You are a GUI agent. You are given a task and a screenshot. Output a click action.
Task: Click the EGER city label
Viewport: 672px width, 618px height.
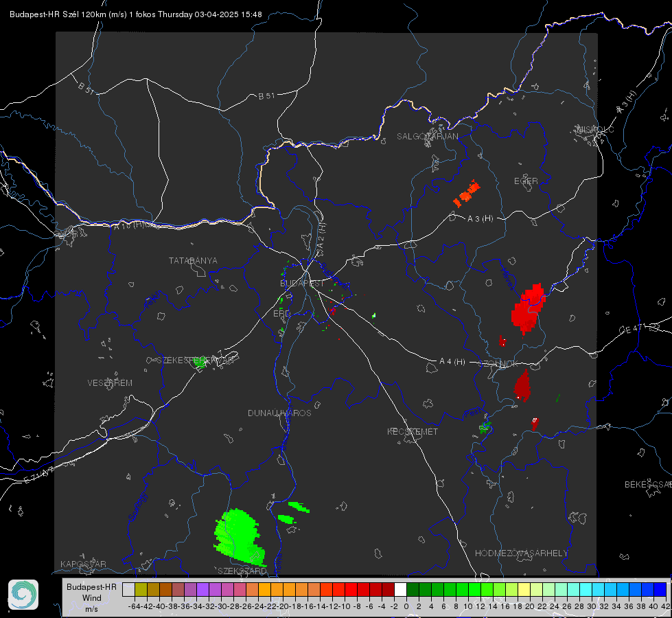[526, 181]
